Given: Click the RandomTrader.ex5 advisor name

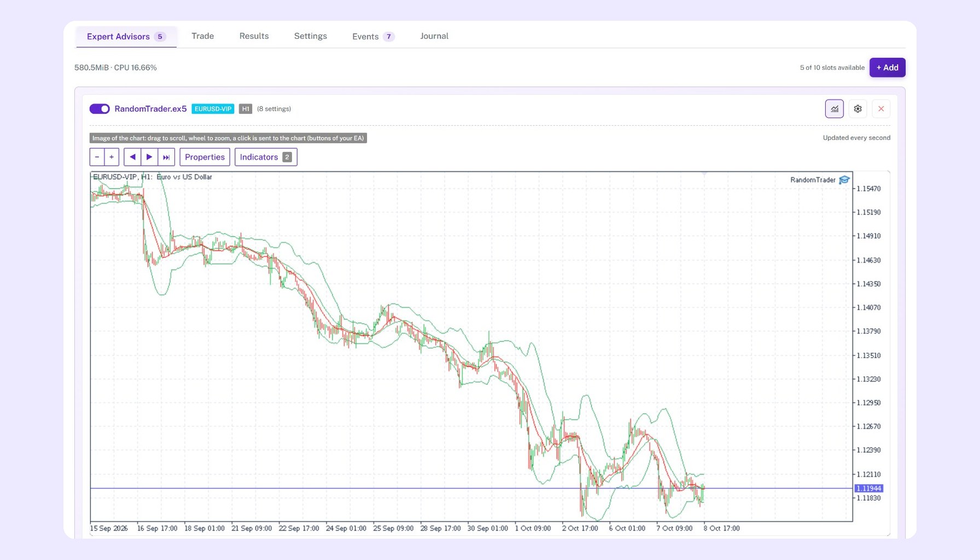Looking at the screenshot, I should pyautogui.click(x=150, y=109).
